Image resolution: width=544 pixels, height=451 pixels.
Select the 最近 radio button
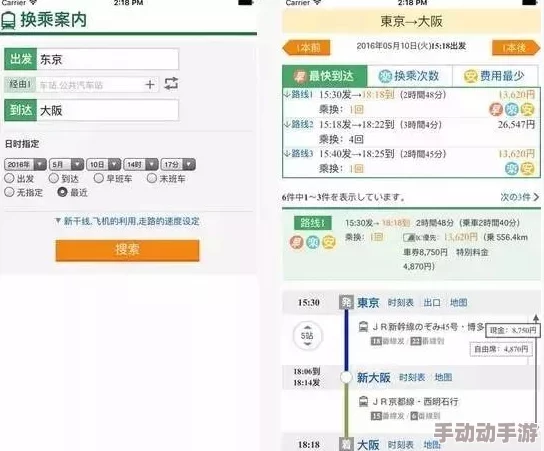coord(62,192)
